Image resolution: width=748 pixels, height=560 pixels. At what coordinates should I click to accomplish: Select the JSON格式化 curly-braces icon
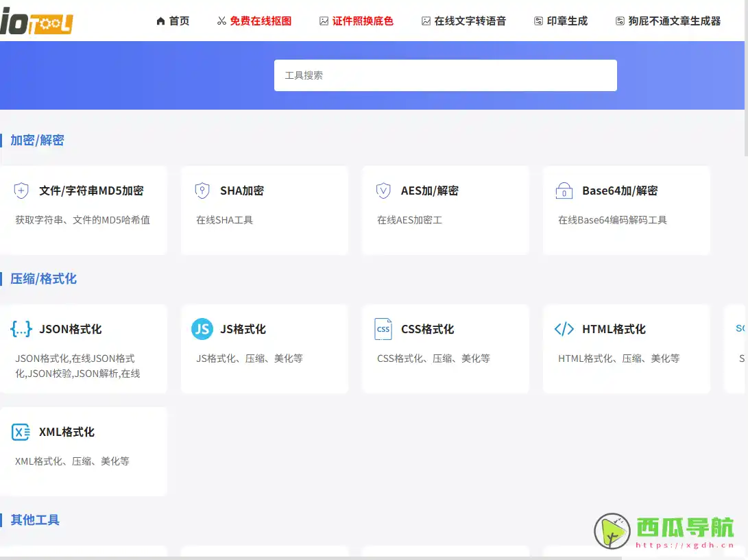tap(21, 329)
